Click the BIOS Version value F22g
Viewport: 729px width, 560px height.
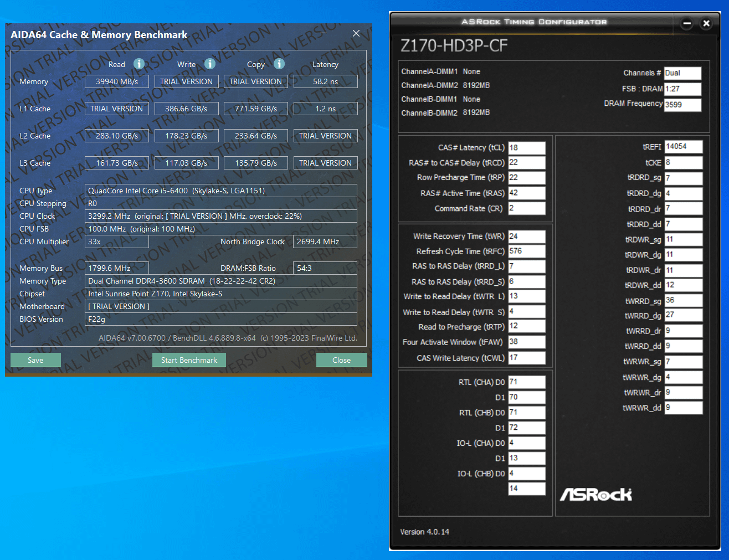tap(221, 319)
